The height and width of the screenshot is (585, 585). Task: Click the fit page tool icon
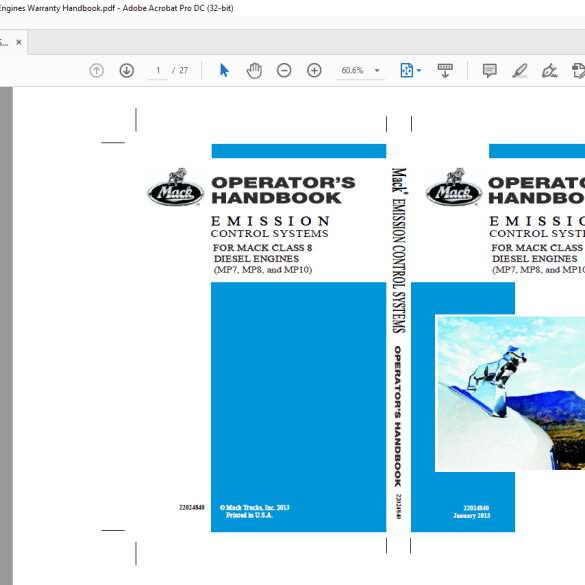[407, 70]
